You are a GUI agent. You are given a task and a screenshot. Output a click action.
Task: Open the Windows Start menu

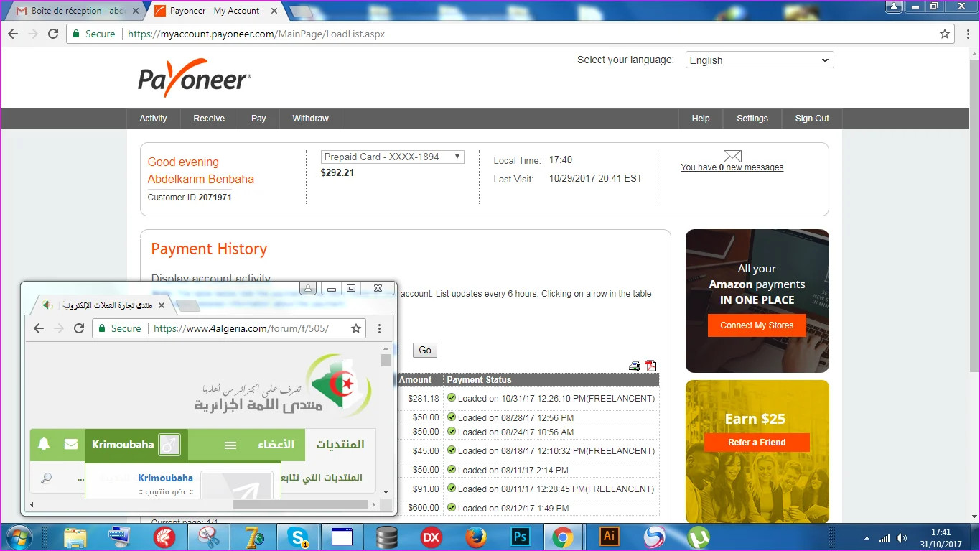click(x=17, y=537)
